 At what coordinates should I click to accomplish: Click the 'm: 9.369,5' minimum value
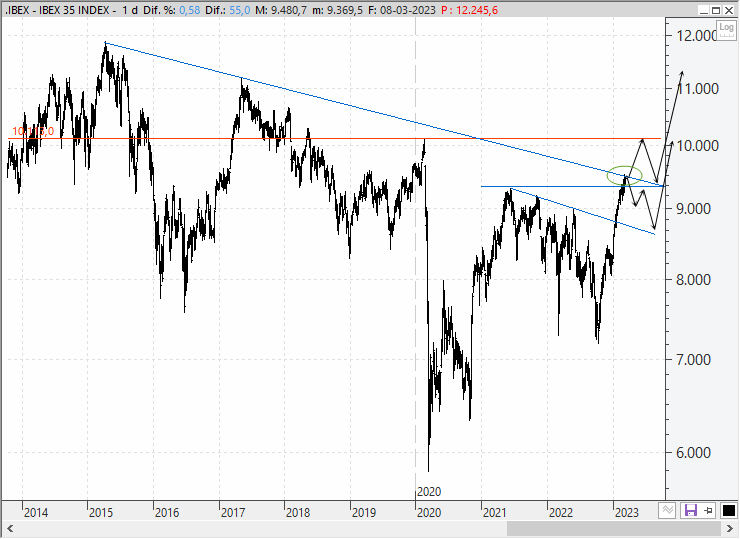tap(337, 10)
